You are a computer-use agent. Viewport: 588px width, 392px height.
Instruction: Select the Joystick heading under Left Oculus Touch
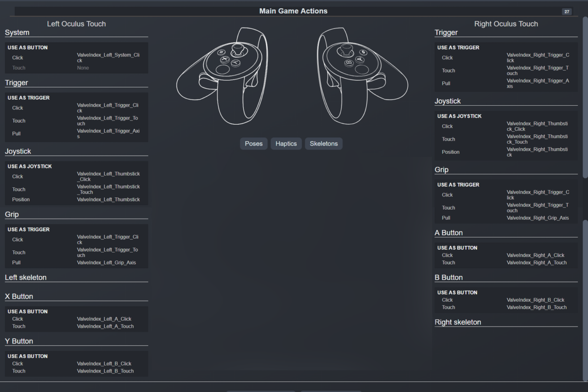point(18,152)
